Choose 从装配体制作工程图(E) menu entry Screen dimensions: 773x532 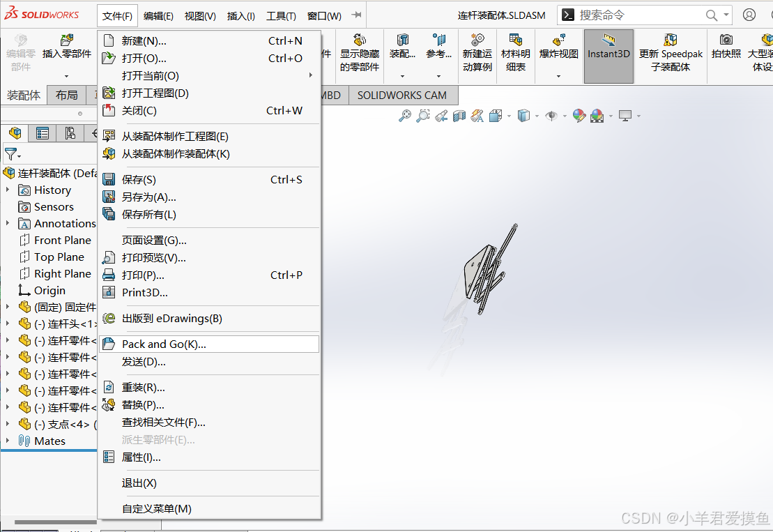(x=209, y=137)
